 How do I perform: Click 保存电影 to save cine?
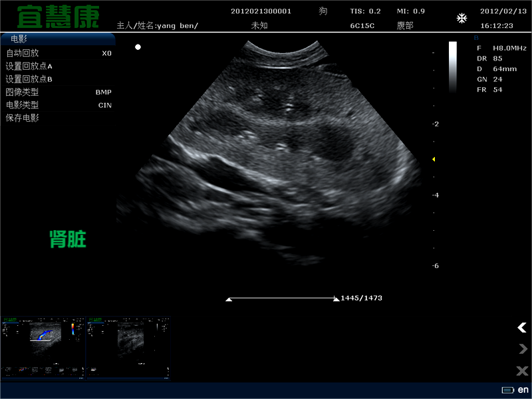point(23,118)
